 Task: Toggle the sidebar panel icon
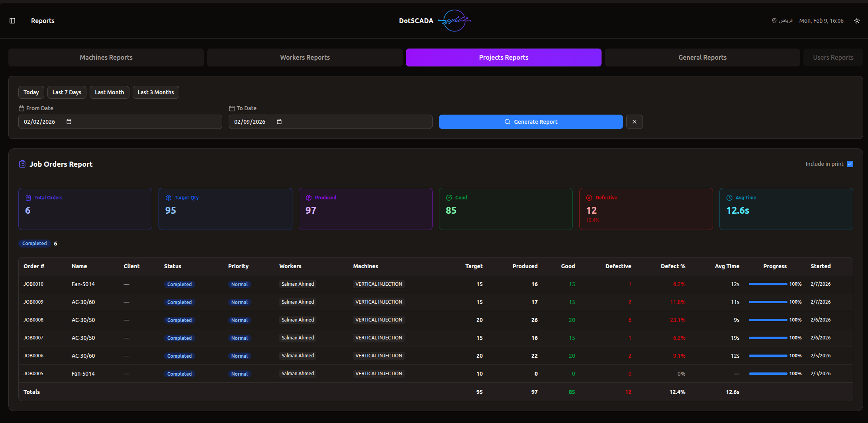point(12,21)
